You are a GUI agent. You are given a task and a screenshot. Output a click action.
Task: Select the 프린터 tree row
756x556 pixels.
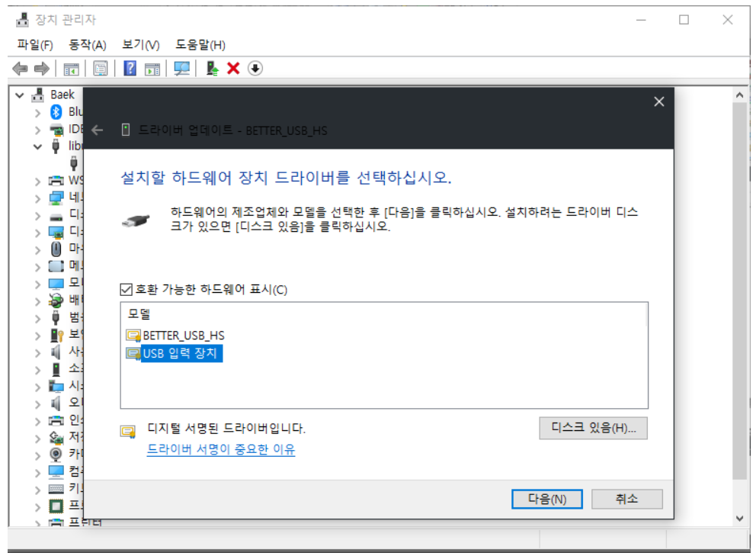click(x=75, y=522)
